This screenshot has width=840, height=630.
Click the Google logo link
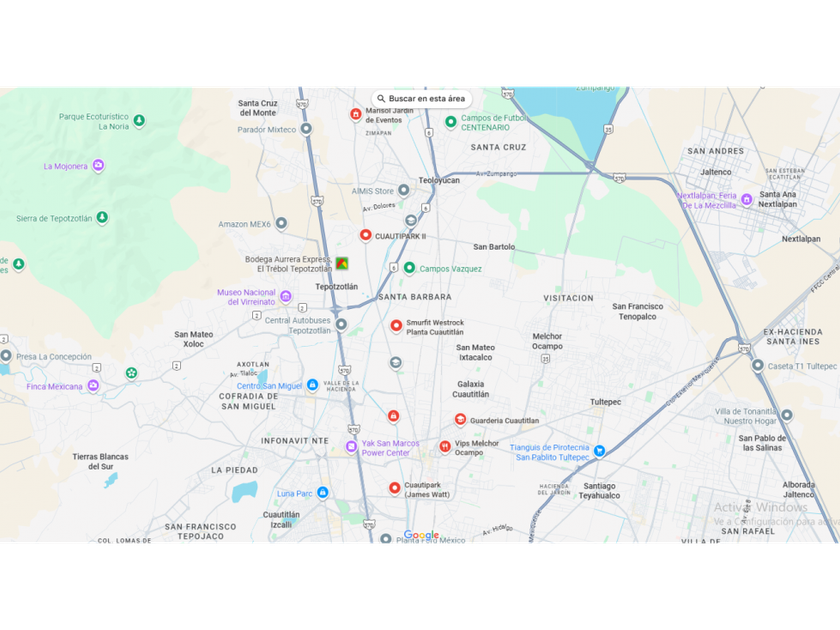[x=421, y=535]
